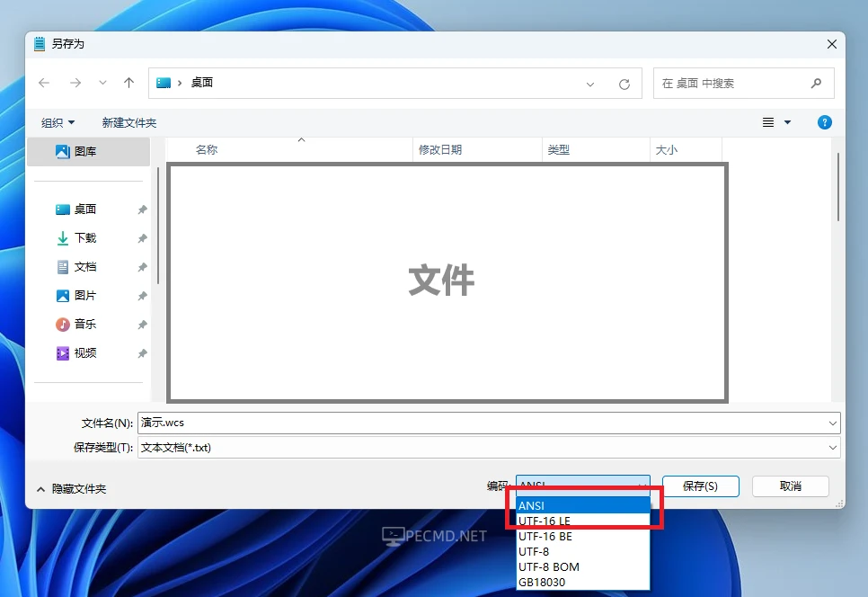Screen dimensions: 868x597
Task: Sort by 名称 column header
Action: click(x=289, y=149)
